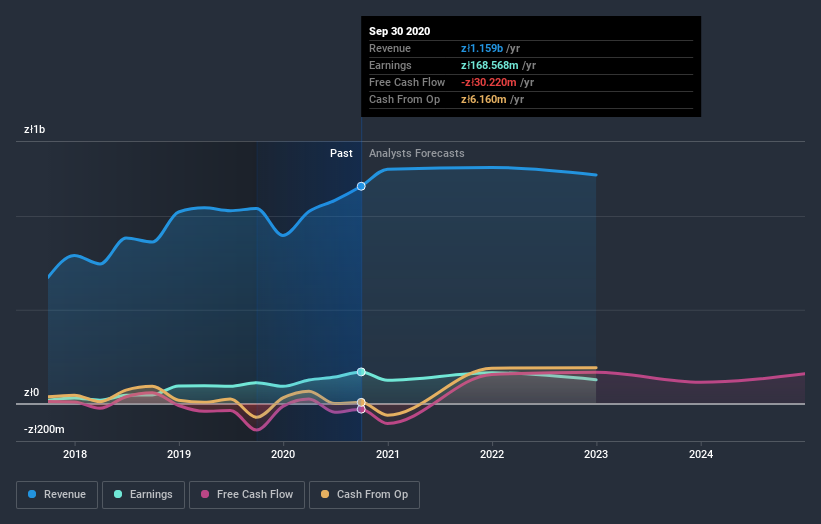Select the Free Cash Flow pink data point
Image resolution: width=821 pixels, height=524 pixels.
[361, 409]
